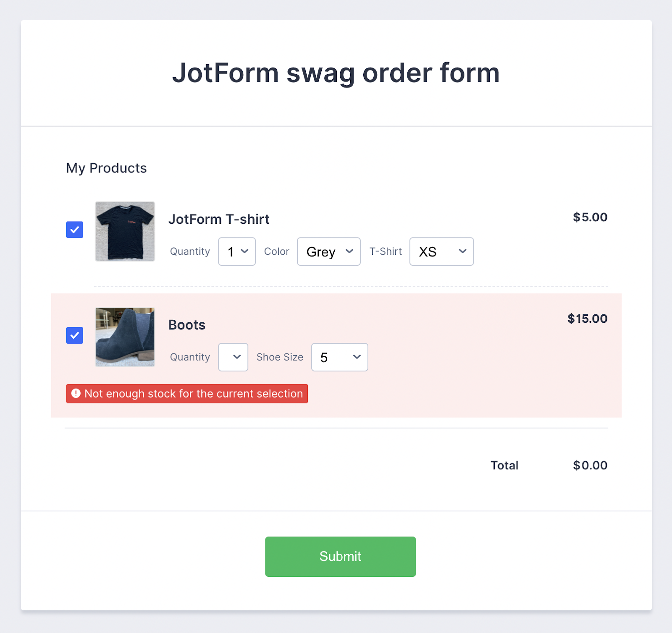672x633 pixels.
Task: Click the "Shoe Size" field label
Action: coord(280,357)
